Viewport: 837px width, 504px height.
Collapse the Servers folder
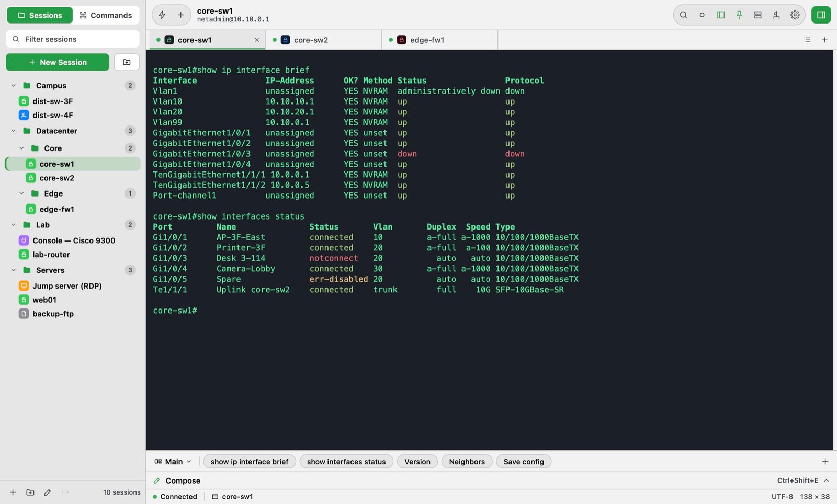click(14, 270)
